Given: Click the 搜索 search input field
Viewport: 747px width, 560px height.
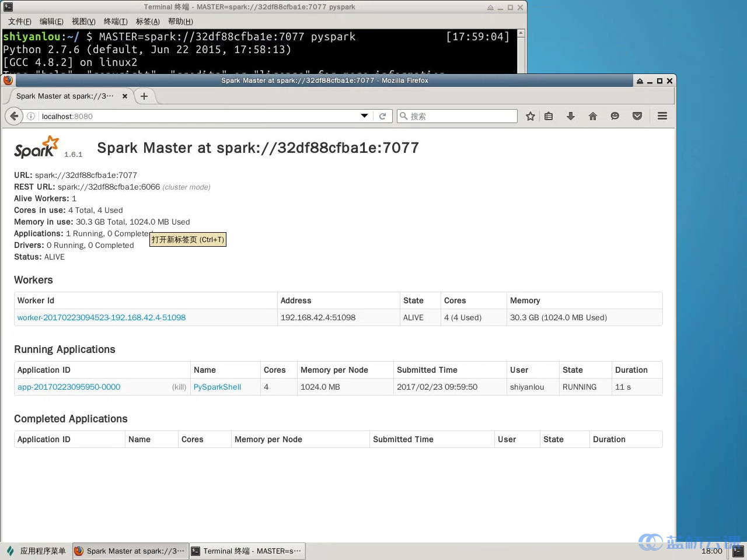Looking at the screenshot, I should click(x=462, y=116).
